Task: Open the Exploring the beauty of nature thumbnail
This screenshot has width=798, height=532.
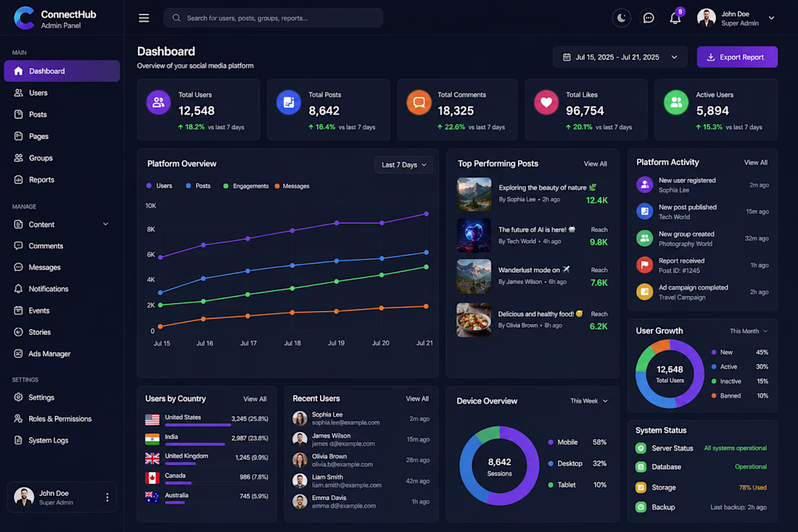Action: pos(474,194)
